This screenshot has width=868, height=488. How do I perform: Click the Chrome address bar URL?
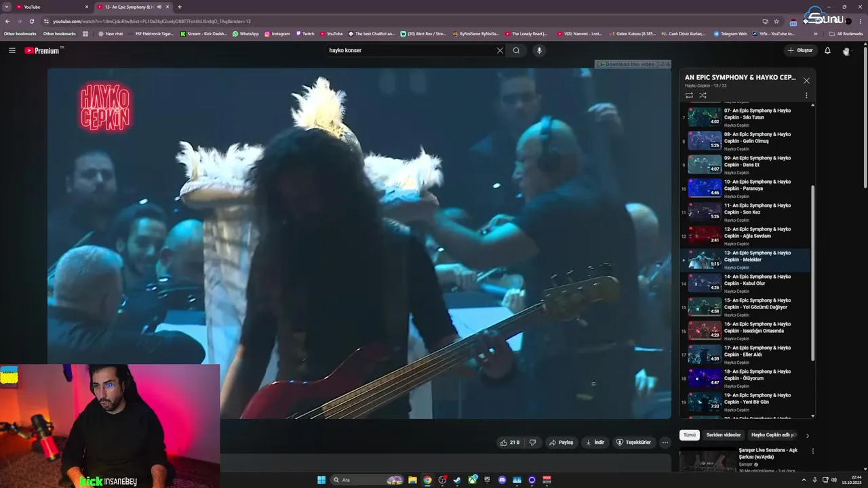152,21
